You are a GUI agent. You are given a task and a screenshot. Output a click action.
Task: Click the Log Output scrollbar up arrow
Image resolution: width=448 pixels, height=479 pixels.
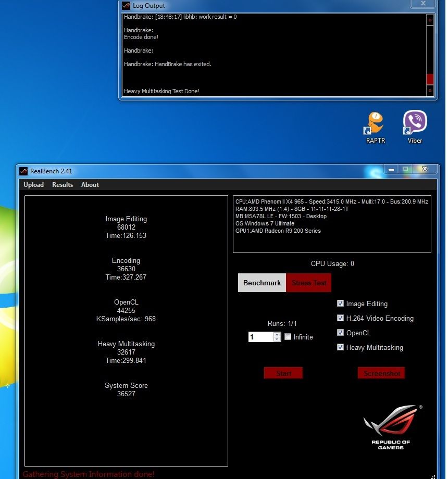tap(430, 20)
